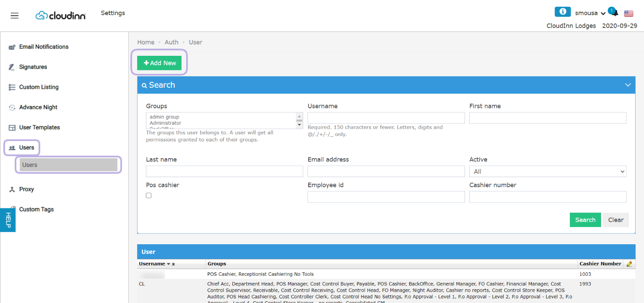Click the Add New button
This screenshot has width=644, height=303.
pyautogui.click(x=159, y=63)
